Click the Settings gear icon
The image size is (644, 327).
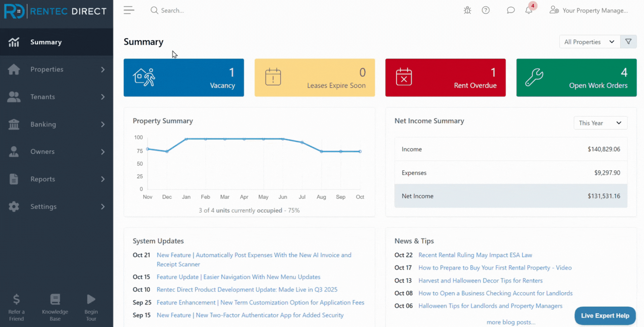14,206
